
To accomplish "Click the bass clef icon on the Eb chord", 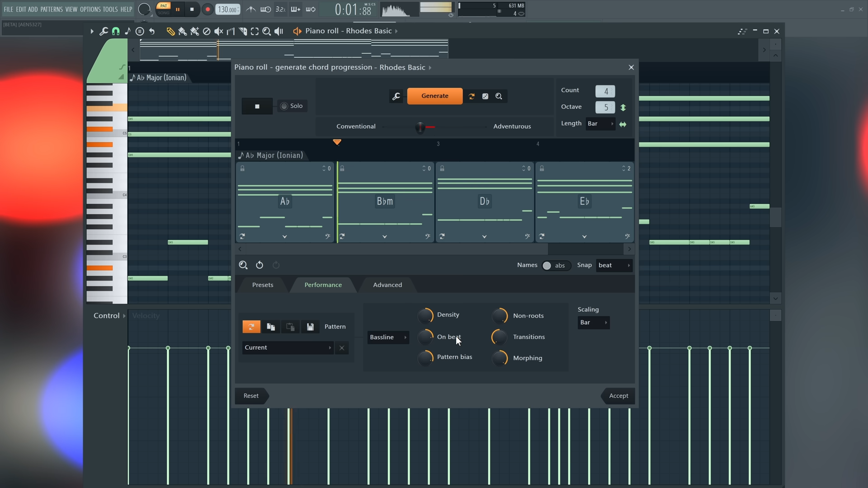I will 627,236.
